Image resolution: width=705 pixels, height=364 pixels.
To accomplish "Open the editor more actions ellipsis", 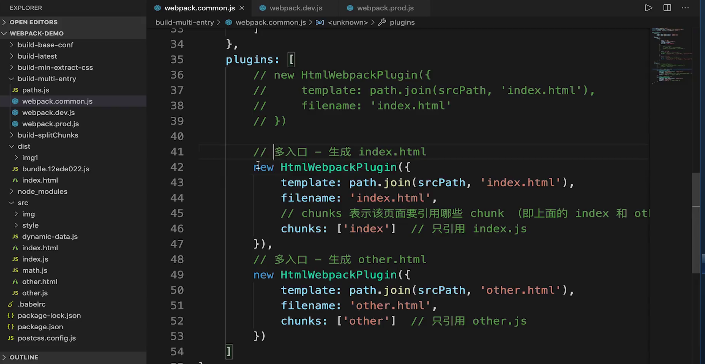I will tap(685, 8).
